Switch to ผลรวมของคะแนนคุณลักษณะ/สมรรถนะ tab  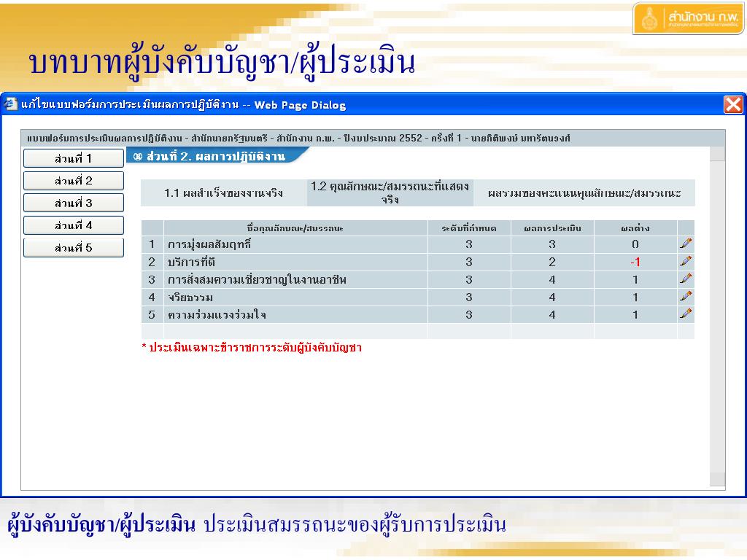(584, 192)
